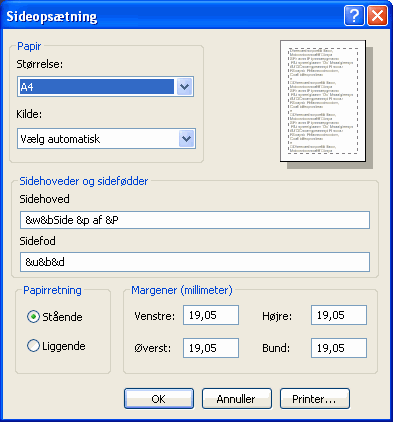Click the Sidehoved label
The image size is (393, 422).
45,199
